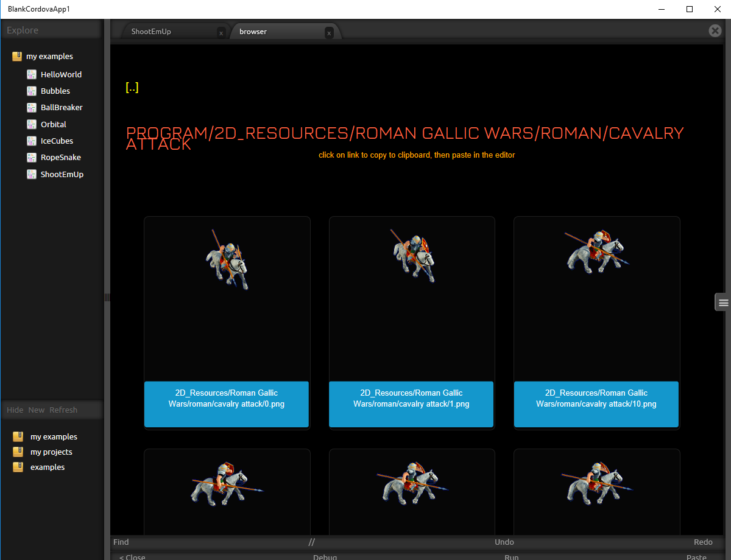The height and width of the screenshot is (560, 731).
Task: Click the round close icon at top right of editor
Action: (x=715, y=30)
